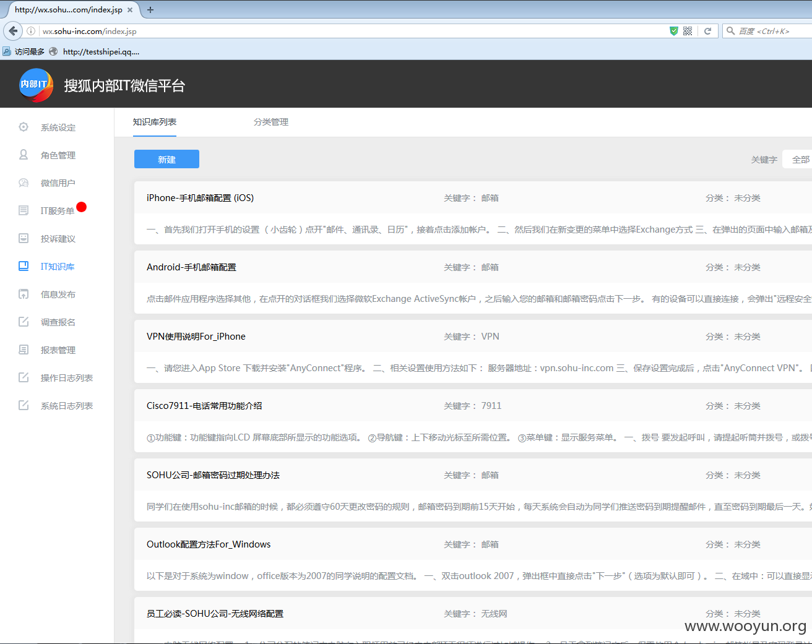The width and height of the screenshot is (812, 644).
Task: Open 操作日志列表 menu item
Action: [x=67, y=378]
